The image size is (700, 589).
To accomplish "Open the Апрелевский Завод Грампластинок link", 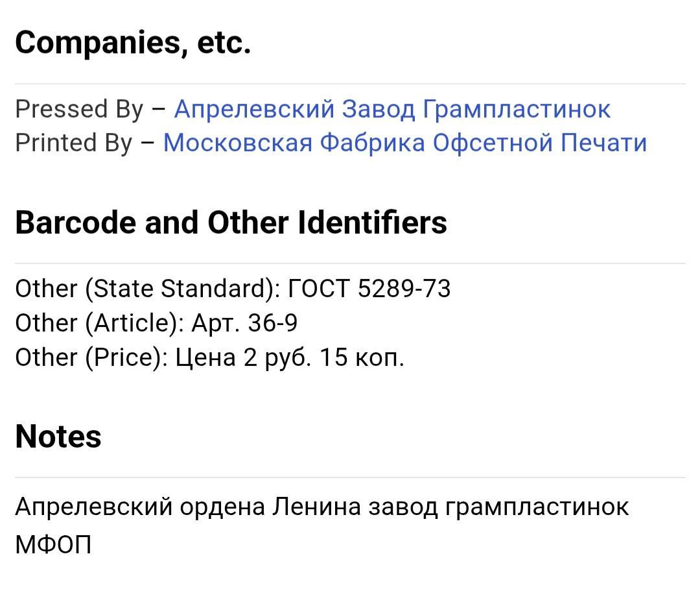I will [x=392, y=109].
